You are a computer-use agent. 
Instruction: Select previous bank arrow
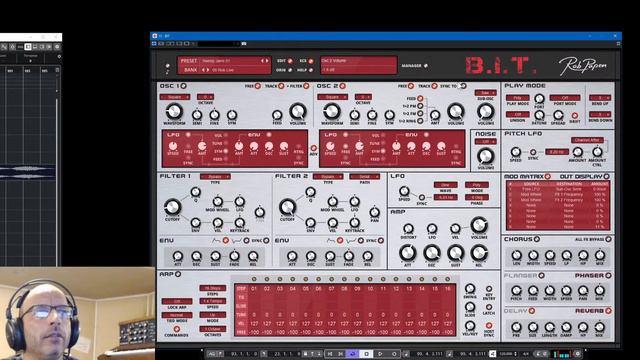[203, 70]
